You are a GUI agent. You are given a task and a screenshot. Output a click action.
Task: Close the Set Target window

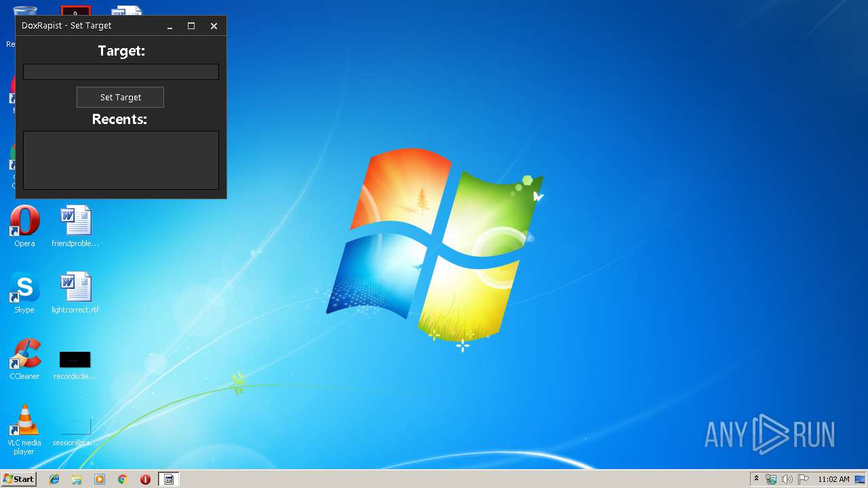point(214,26)
